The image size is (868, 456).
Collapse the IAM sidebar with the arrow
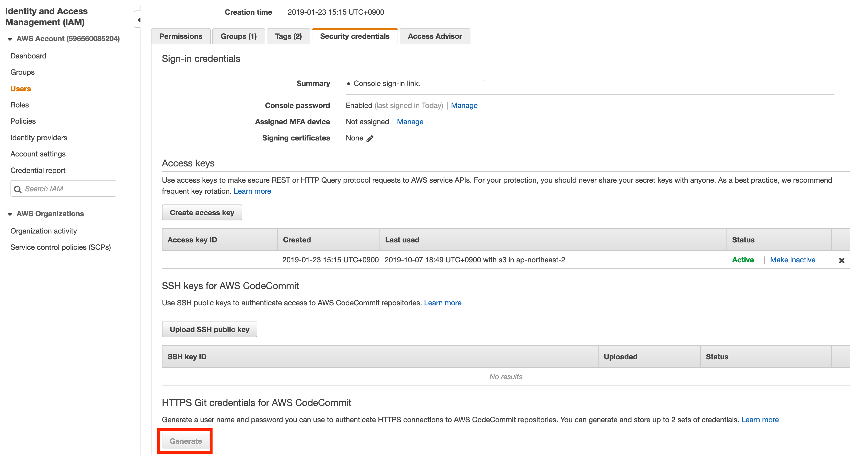(138, 20)
